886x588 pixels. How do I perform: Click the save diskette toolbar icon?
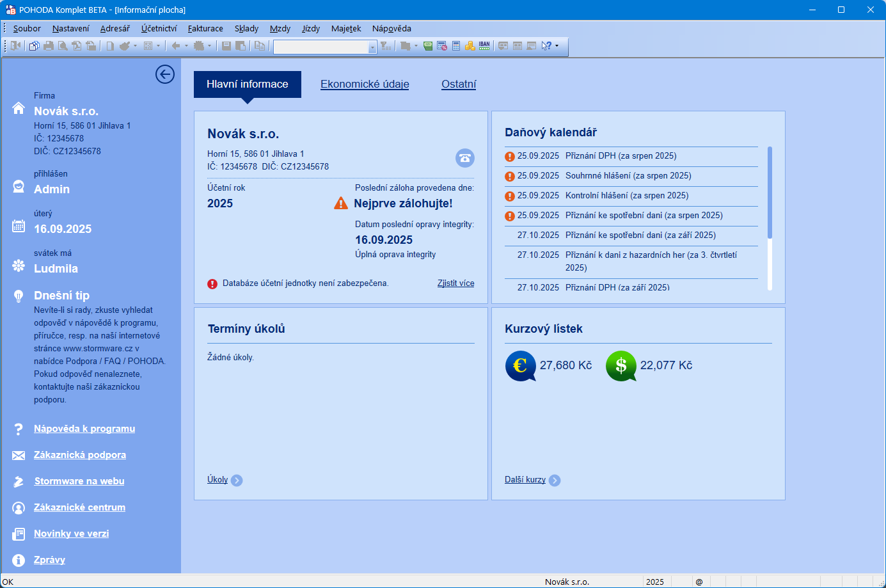click(226, 46)
